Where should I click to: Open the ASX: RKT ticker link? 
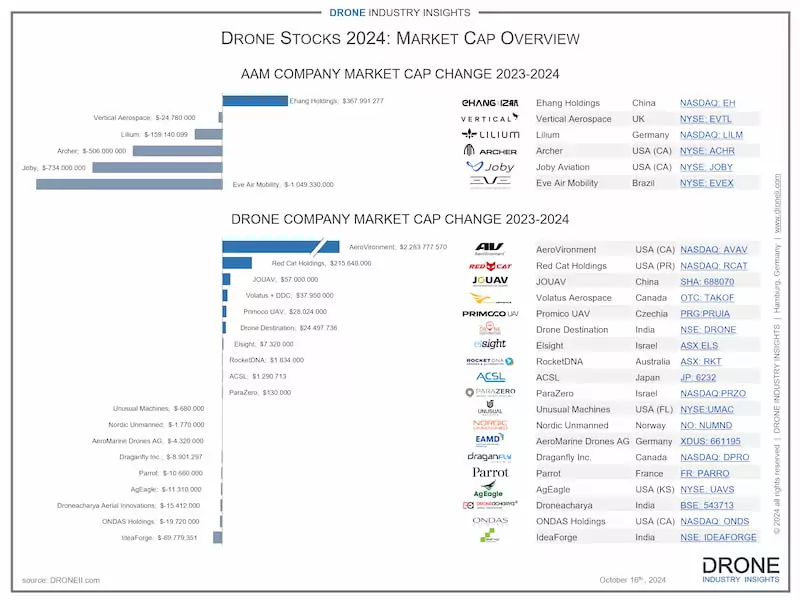tap(702, 361)
